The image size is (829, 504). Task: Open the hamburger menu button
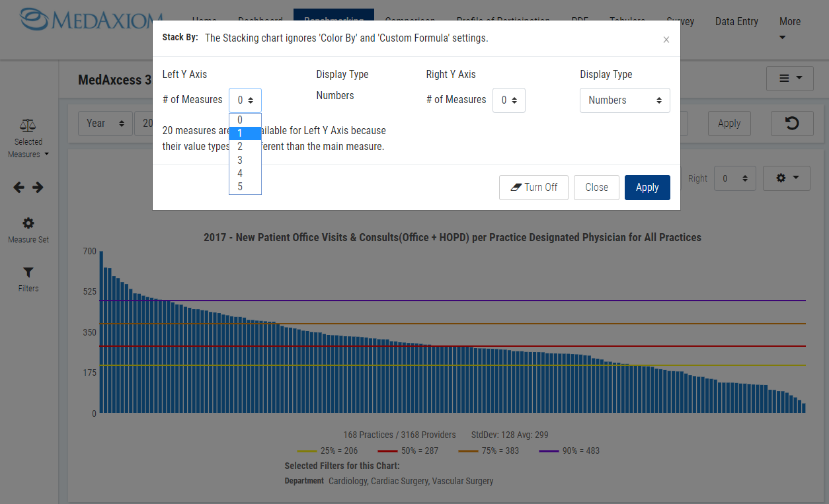(x=789, y=79)
